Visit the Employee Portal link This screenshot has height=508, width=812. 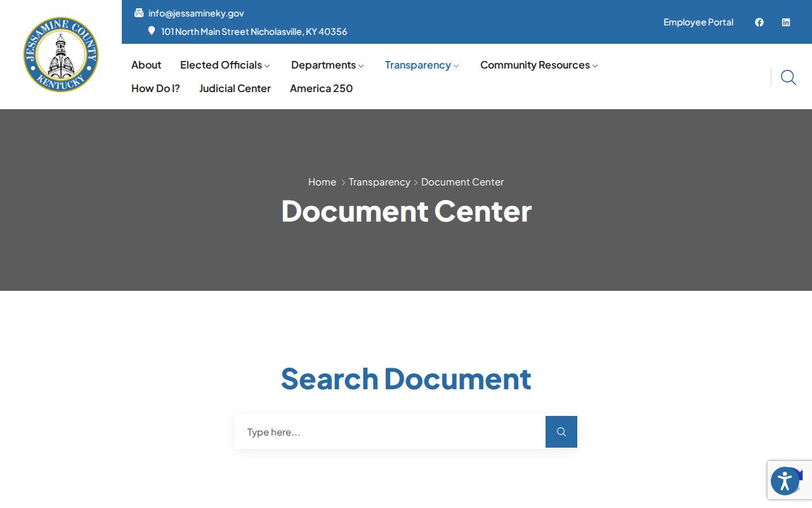click(x=698, y=22)
